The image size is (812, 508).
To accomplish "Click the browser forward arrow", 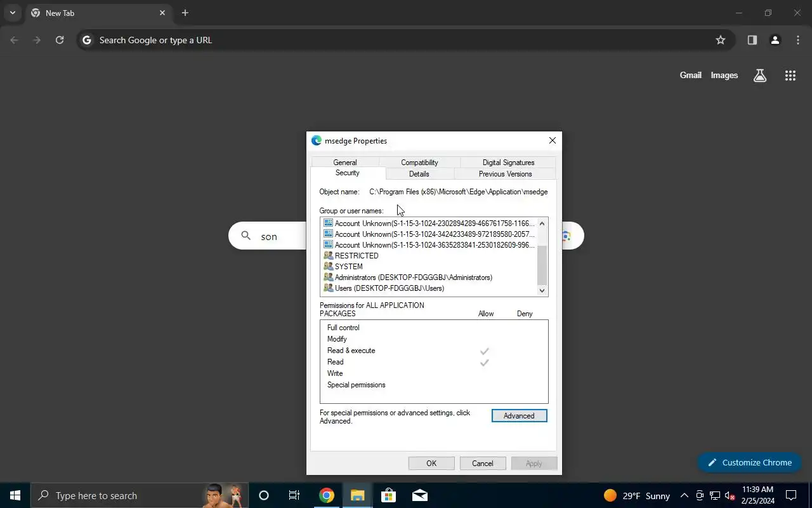I will 37,40.
